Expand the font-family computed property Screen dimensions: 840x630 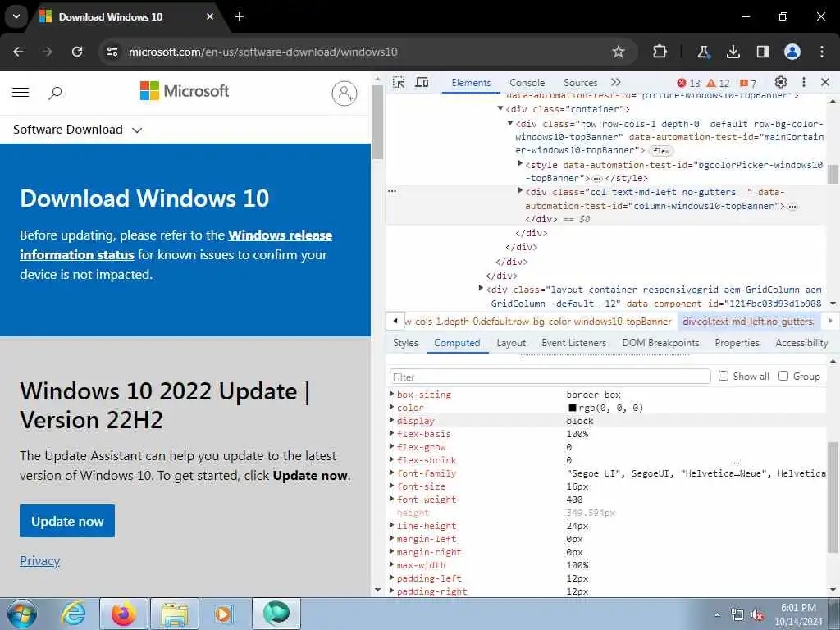391,472
